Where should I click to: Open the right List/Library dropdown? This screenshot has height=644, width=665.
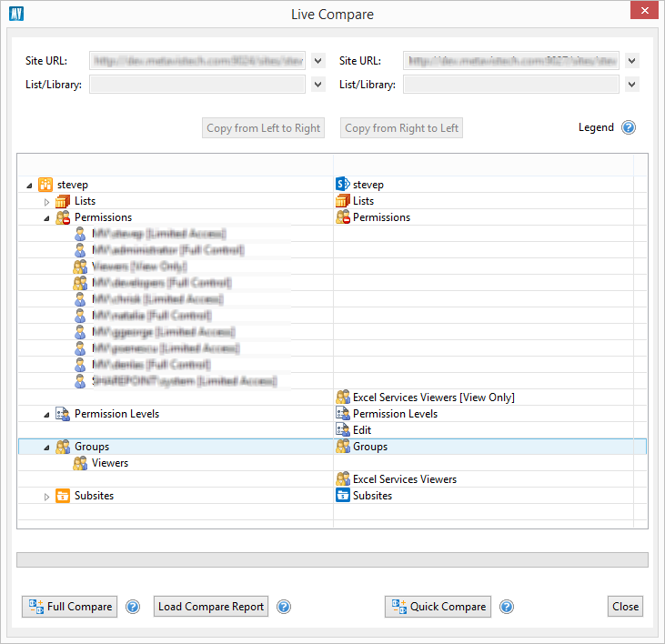(x=631, y=85)
